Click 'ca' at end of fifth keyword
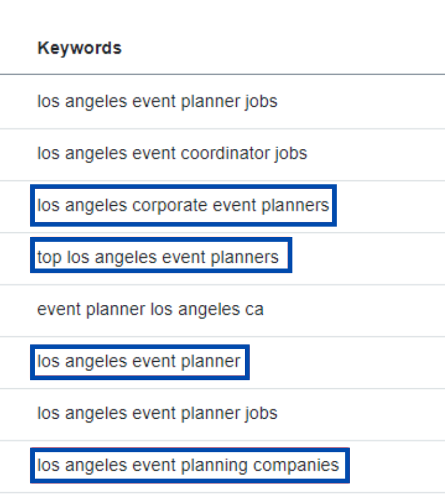The width and height of the screenshot is (445, 504). coord(255,310)
